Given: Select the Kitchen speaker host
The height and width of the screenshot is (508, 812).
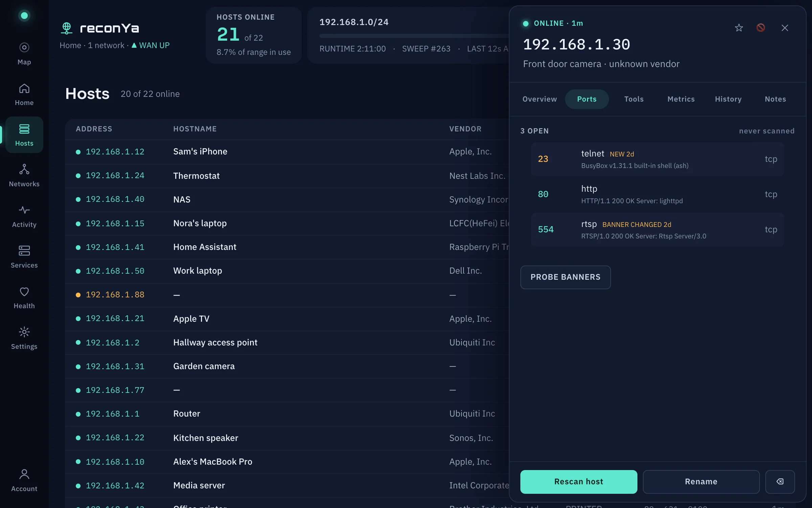Looking at the screenshot, I should (x=287, y=438).
